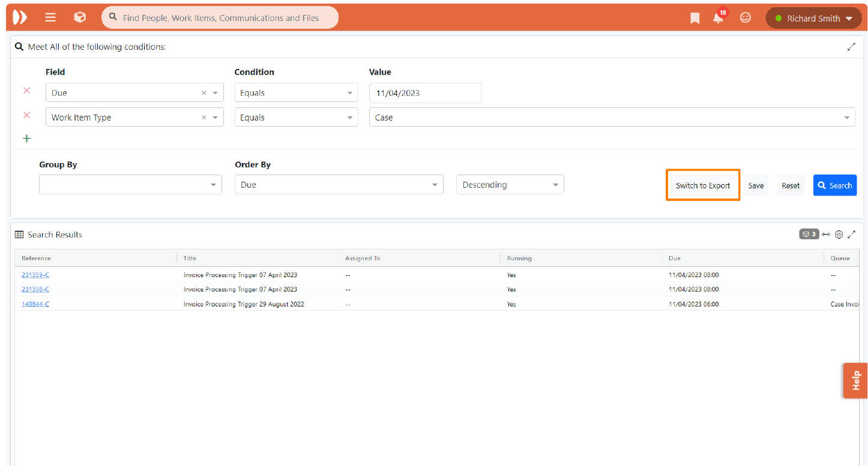Open notifications bell with 18 badge
The height and width of the screenshot is (466, 868).
[718, 18]
